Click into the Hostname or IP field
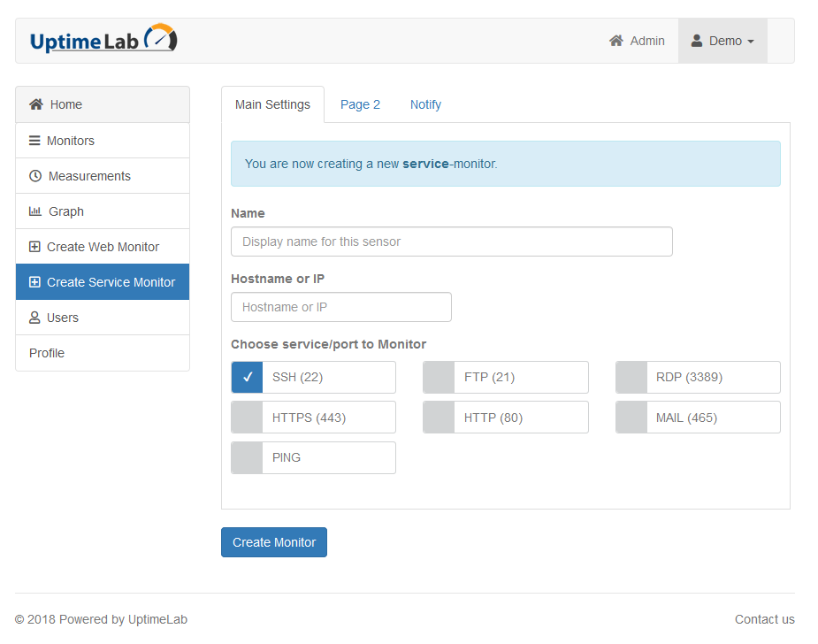Viewport: 818px width, 644px height. pyautogui.click(x=340, y=307)
